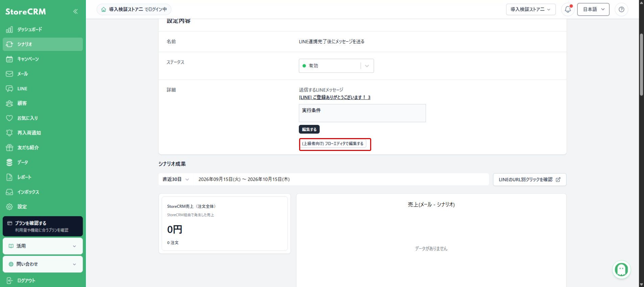The width and height of the screenshot is (644, 287).
Task: Click ログアウト to log out
Action: (43, 281)
